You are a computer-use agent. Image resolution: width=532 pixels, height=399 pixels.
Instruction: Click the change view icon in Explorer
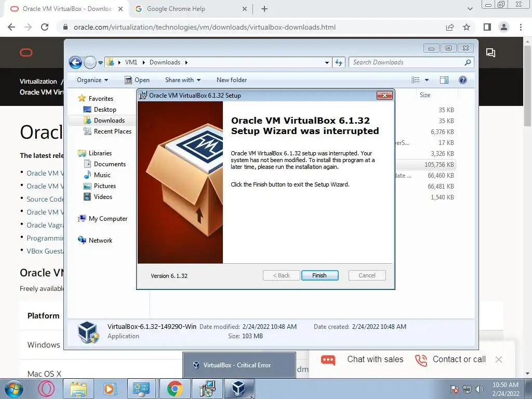[416, 80]
